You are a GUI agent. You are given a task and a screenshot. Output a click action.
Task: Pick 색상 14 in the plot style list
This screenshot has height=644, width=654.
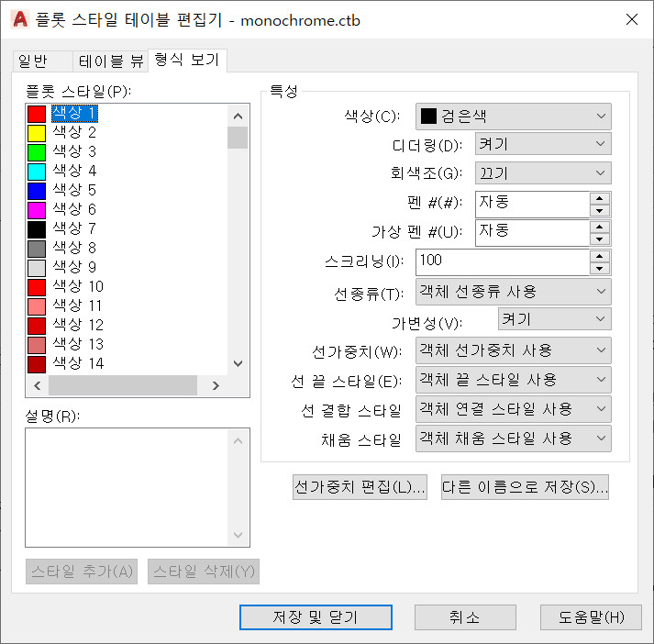click(78, 363)
